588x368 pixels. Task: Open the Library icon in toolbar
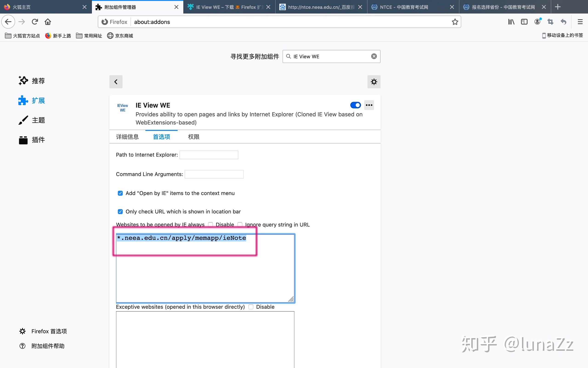tap(511, 22)
